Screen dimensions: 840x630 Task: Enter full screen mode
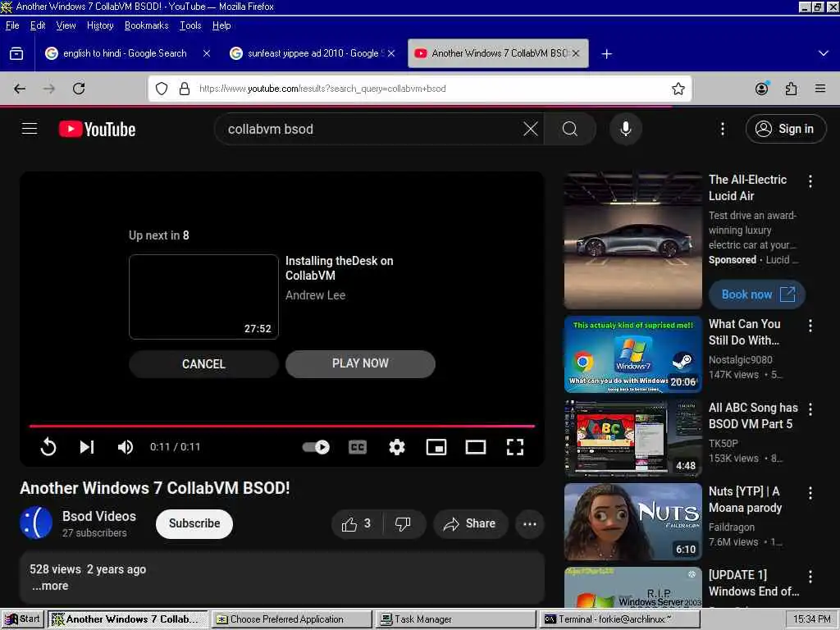coord(515,447)
